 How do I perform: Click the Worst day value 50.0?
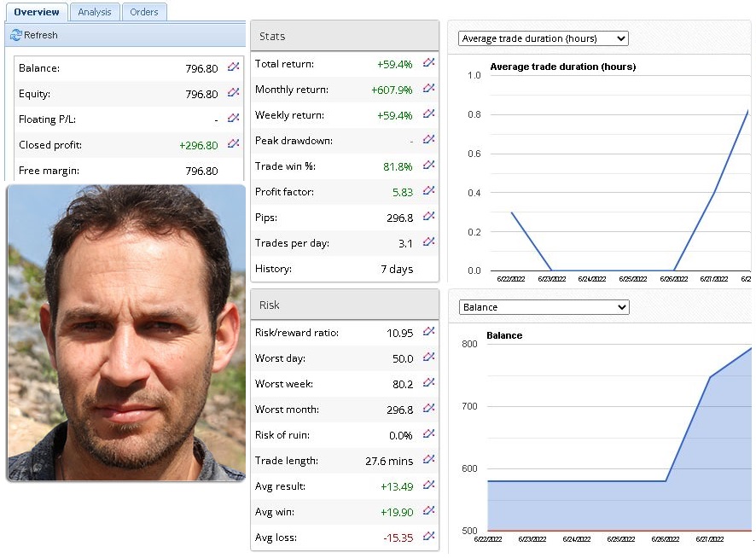click(x=403, y=359)
